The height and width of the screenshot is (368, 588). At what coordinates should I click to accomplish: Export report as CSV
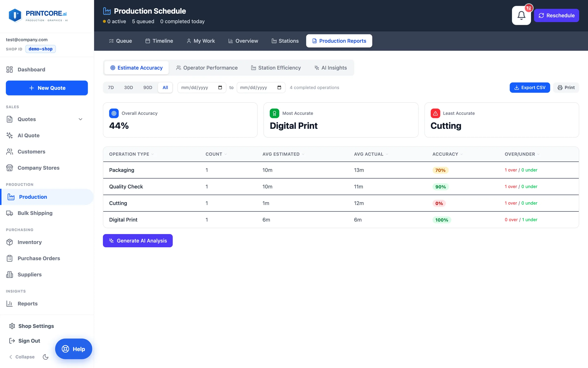point(530,88)
